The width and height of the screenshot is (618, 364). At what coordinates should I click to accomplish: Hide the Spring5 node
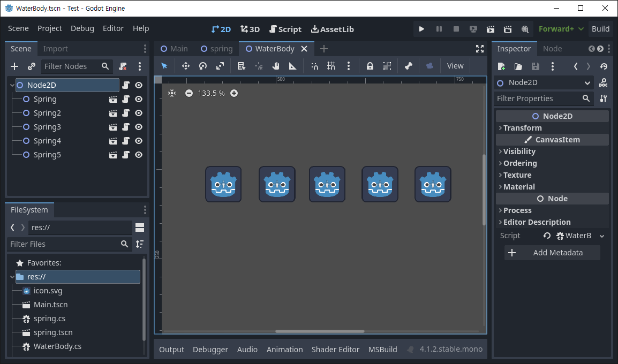tap(139, 155)
